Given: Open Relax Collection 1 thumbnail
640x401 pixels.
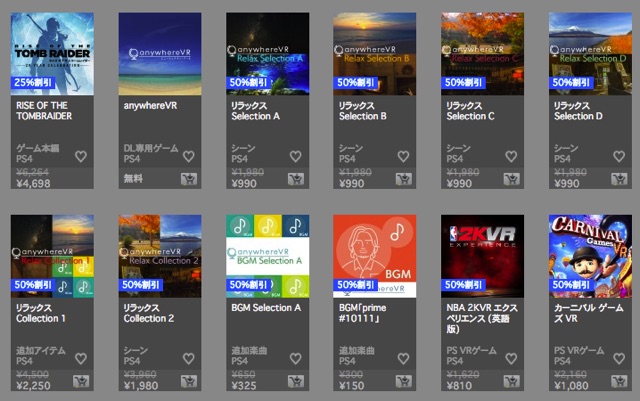Looking at the screenshot, I should point(52,256).
